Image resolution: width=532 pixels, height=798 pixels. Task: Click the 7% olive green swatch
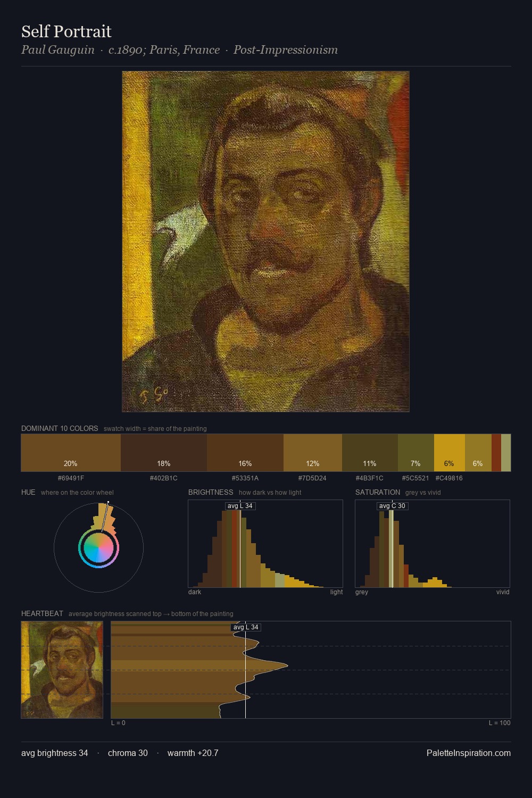(416, 453)
